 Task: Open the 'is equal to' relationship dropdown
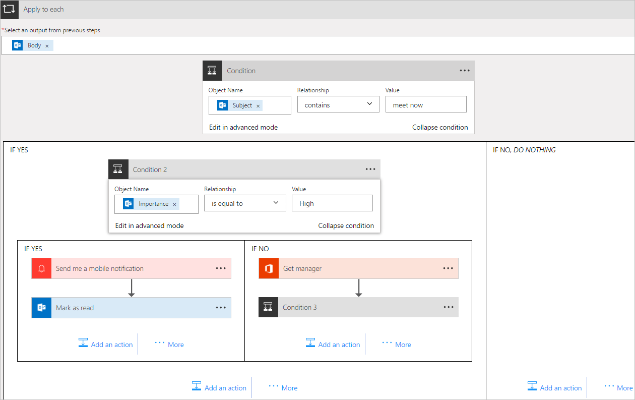click(x=244, y=203)
